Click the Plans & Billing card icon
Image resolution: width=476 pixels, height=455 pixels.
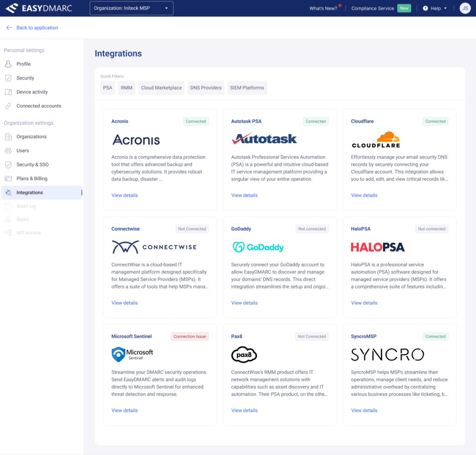coord(8,179)
